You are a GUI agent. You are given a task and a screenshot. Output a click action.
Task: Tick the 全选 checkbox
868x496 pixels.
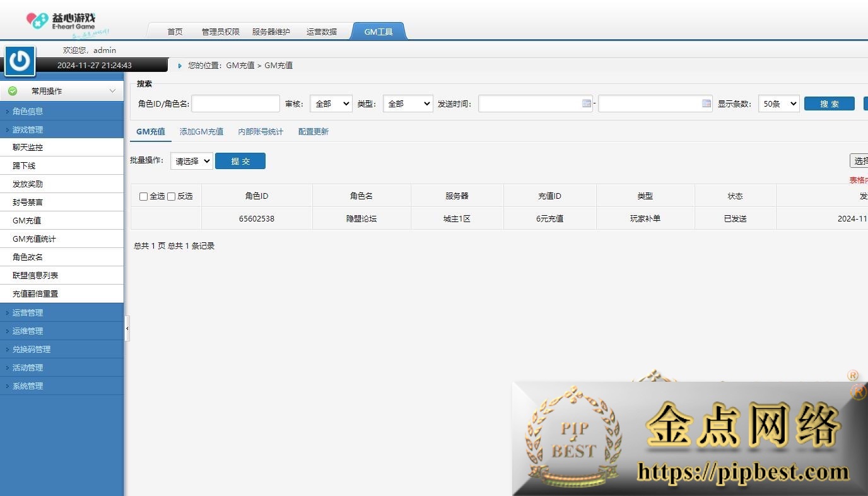143,196
